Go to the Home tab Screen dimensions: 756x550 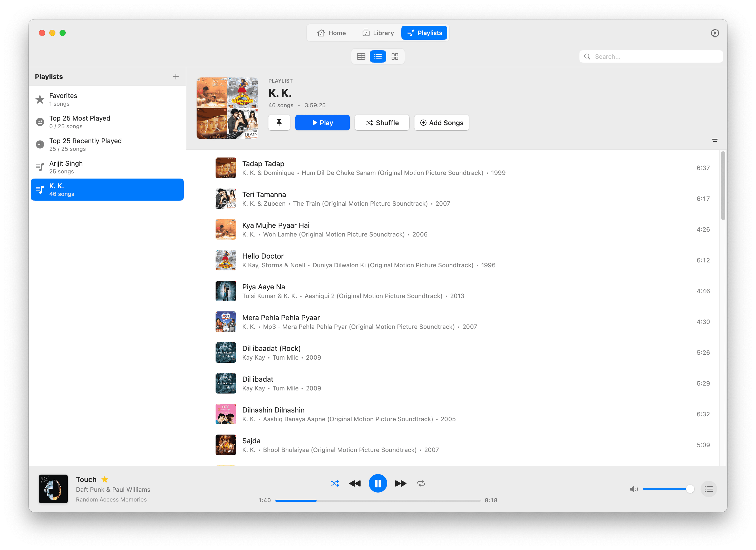pyautogui.click(x=331, y=33)
